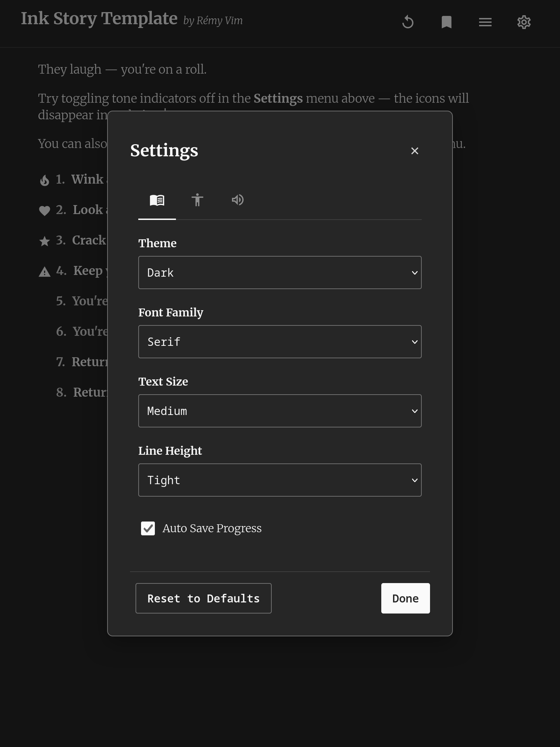560x747 pixels.
Task: Click the warning triangle icon on choice 4
Action: [x=45, y=272]
